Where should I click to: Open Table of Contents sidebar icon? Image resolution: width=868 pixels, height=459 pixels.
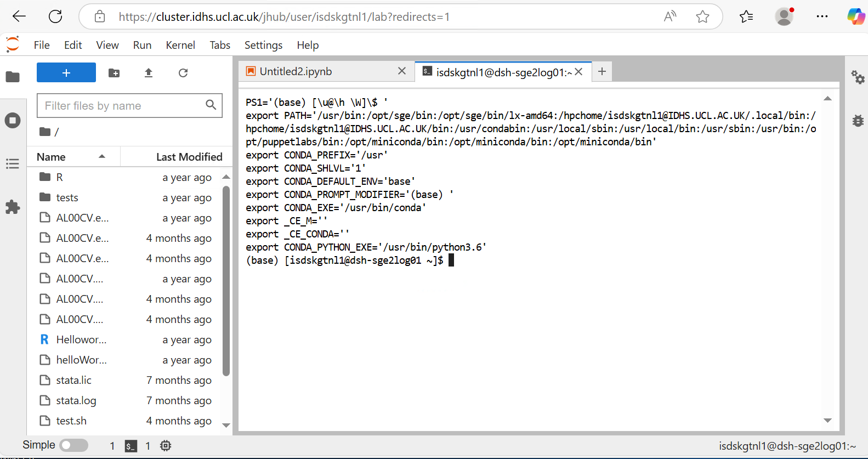coord(13,163)
